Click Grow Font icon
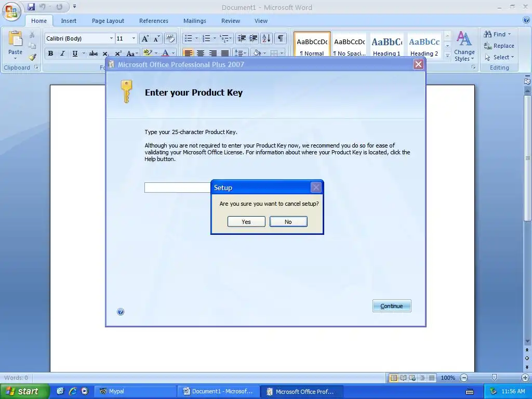The width and height of the screenshot is (532, 399). pos(145,38)
